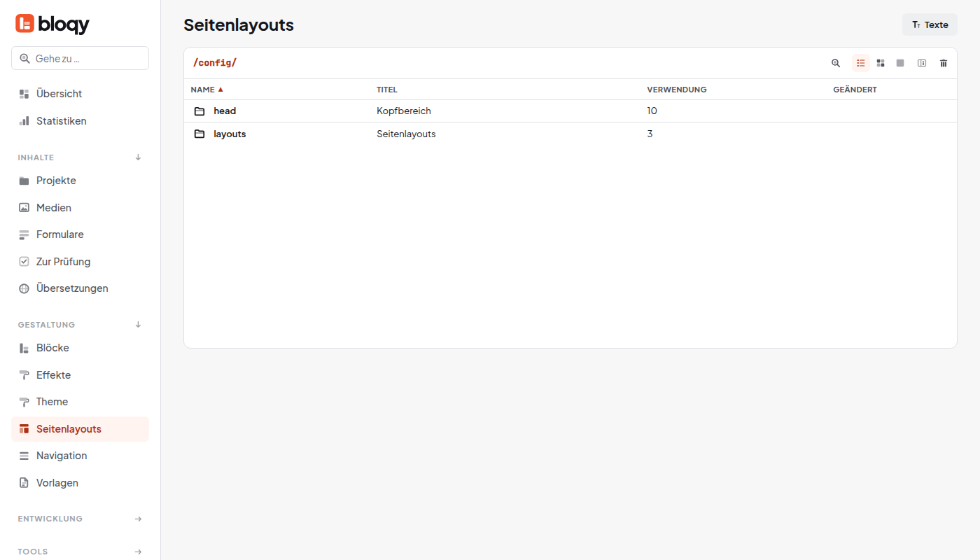Click the Zur Prüfung checkmark icon
Screen dimensions: 980x560
(24, 262)
